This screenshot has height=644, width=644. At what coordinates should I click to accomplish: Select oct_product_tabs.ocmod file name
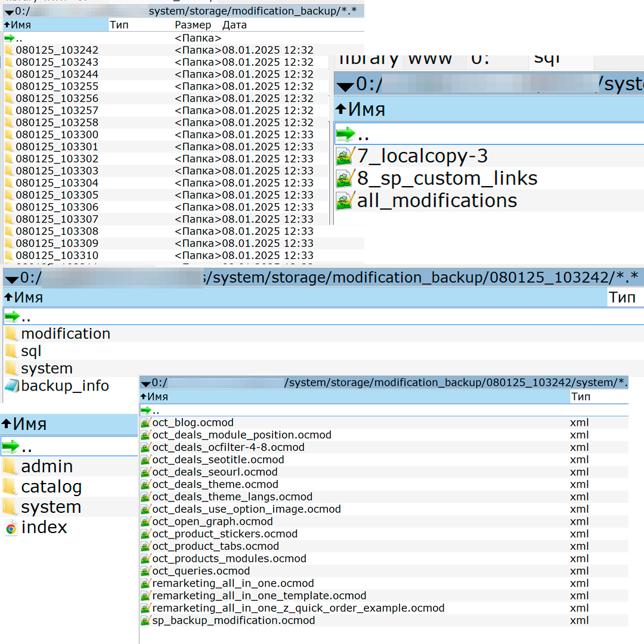216,546
